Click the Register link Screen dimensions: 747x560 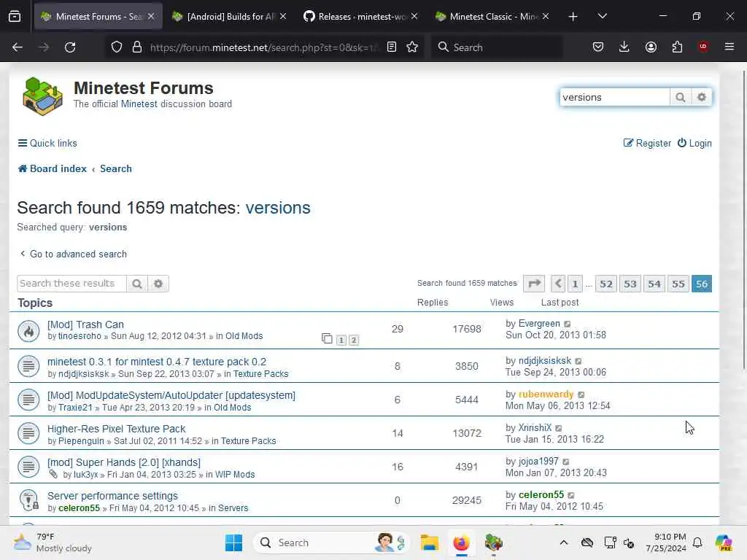pos(647,144)
